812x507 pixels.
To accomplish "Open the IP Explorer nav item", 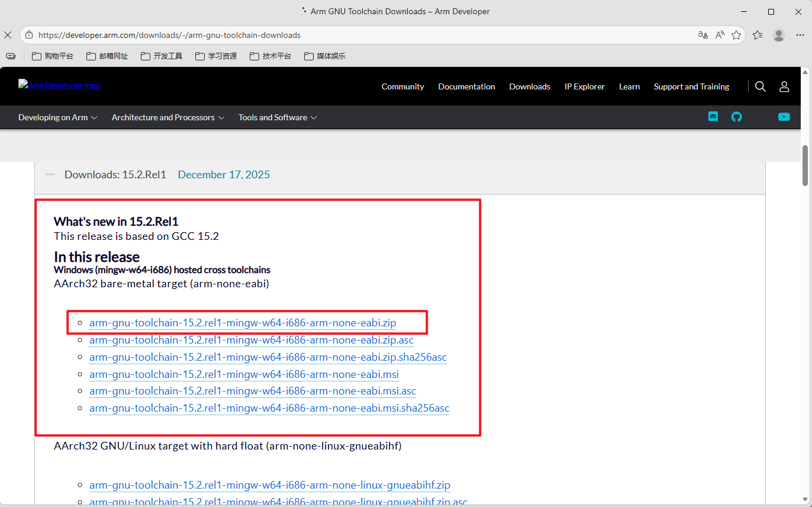I will (585, 86).
